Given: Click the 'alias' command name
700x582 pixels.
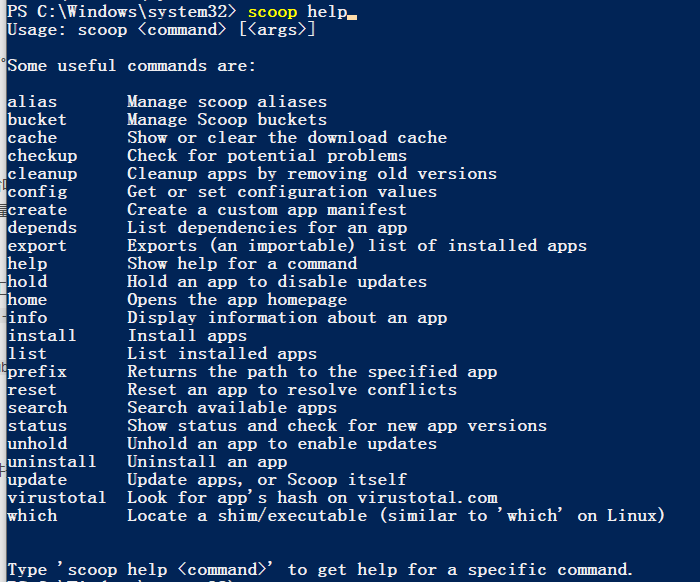Looking at the screenshot, I should [x=32, y=102].
